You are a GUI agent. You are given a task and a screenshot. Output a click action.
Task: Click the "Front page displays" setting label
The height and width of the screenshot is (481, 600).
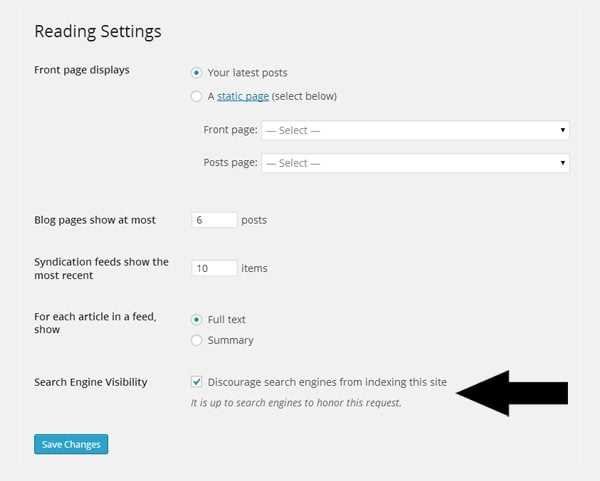(82, 70)
